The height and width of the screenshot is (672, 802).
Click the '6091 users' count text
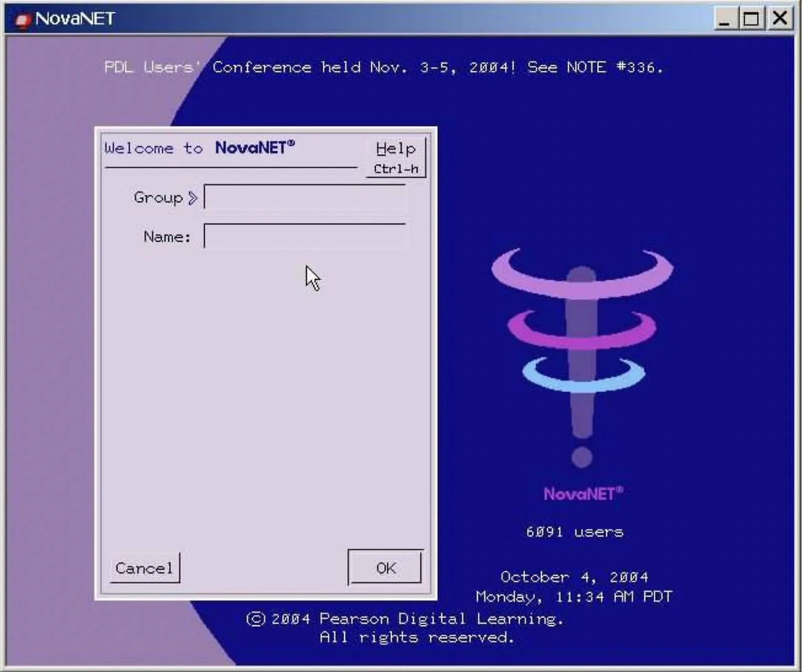tap(575, 532)
